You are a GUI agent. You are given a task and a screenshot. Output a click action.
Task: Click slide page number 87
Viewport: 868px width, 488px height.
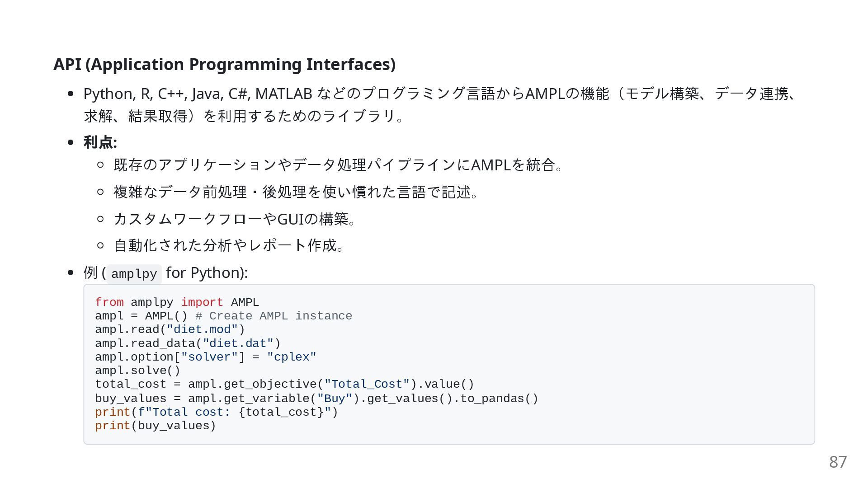tap(838, 462)
